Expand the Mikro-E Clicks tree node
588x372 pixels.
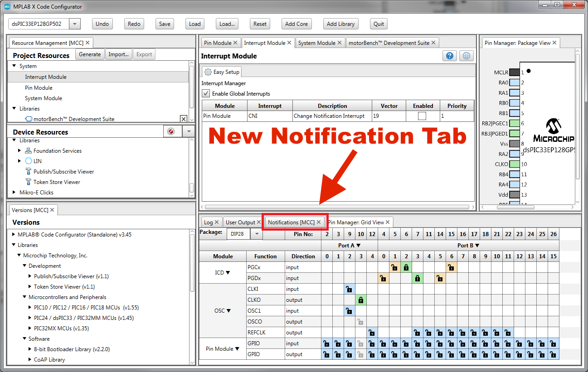tap(14, 193)
